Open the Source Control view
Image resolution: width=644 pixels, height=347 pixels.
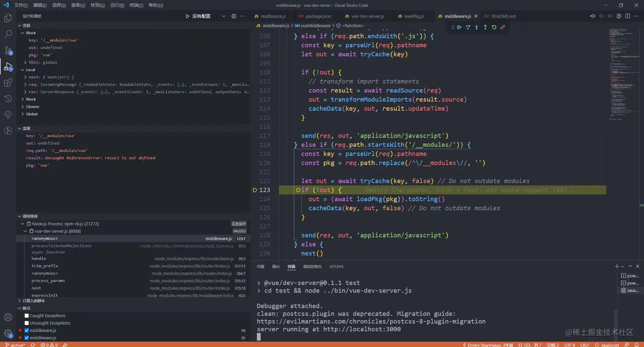click(x=8, y=50)
